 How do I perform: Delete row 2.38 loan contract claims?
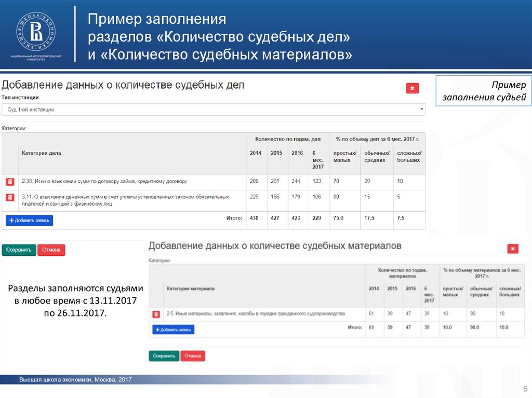click(10, 182)
